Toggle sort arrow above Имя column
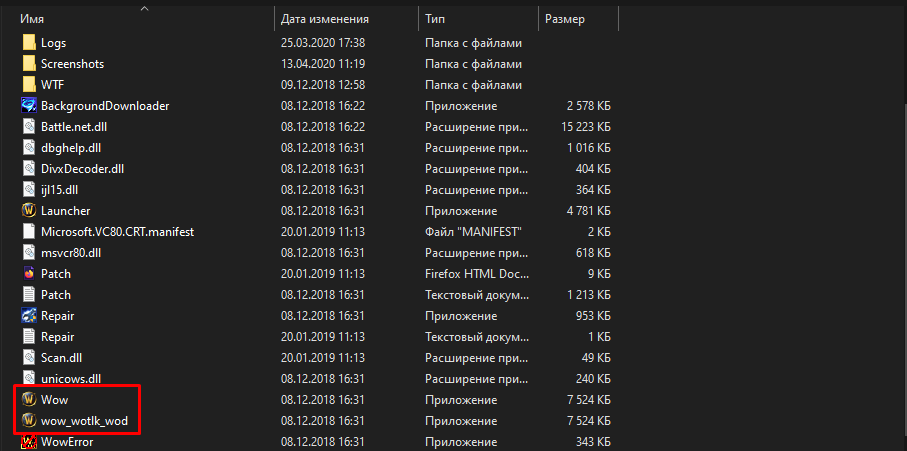This screenshot has height=451, width=907. pyautogui.click(x=145, y=9)
